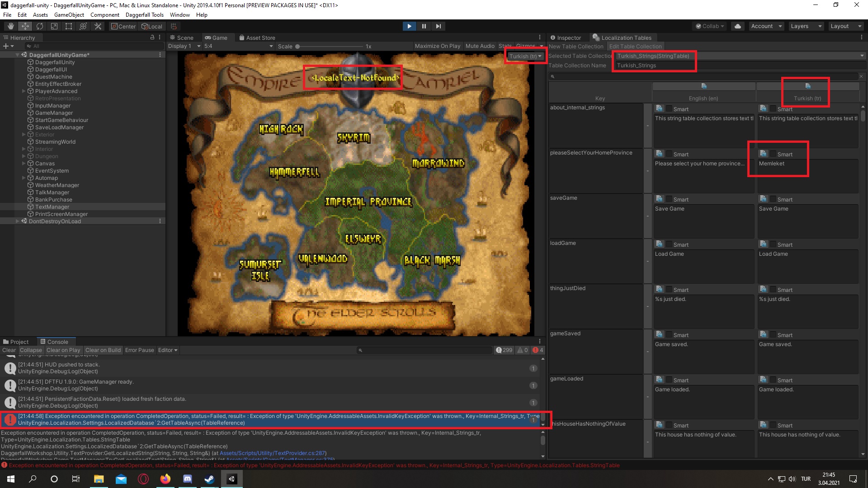The height and width of the screenshot is (488, 868).
Task: Open Selected Table Collection dropdown
Action: pos(740,56)
